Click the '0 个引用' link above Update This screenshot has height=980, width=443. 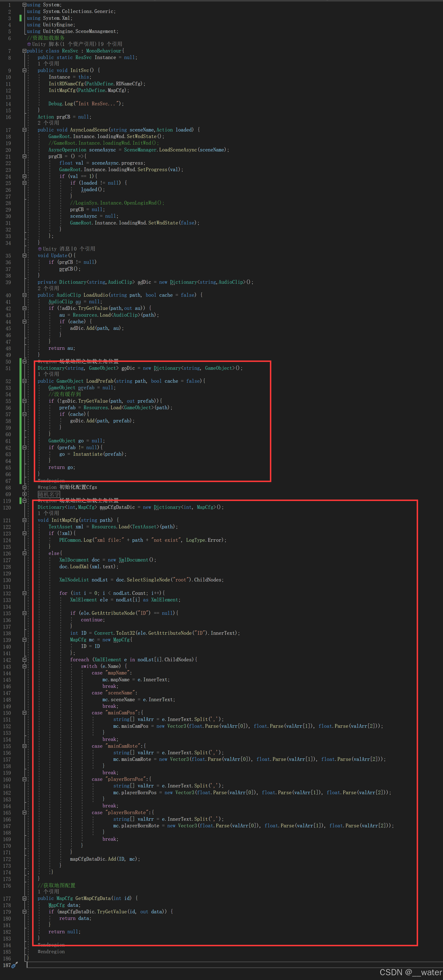pos(84,249)
